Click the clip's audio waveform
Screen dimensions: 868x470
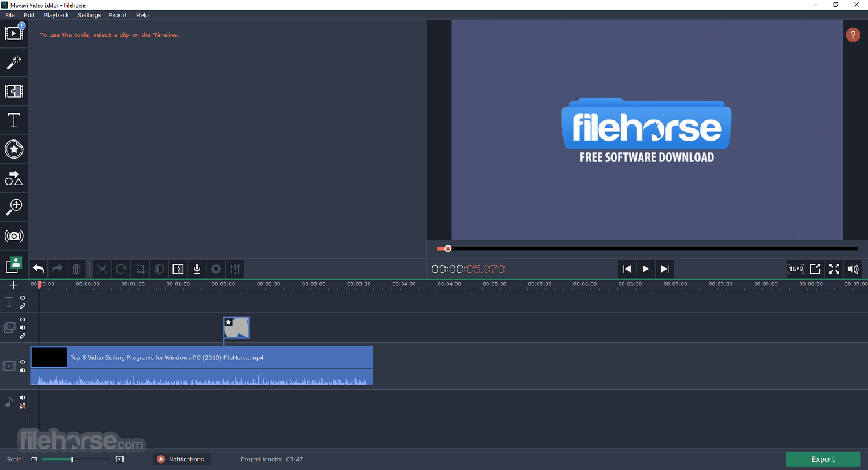tap(201, 377)
